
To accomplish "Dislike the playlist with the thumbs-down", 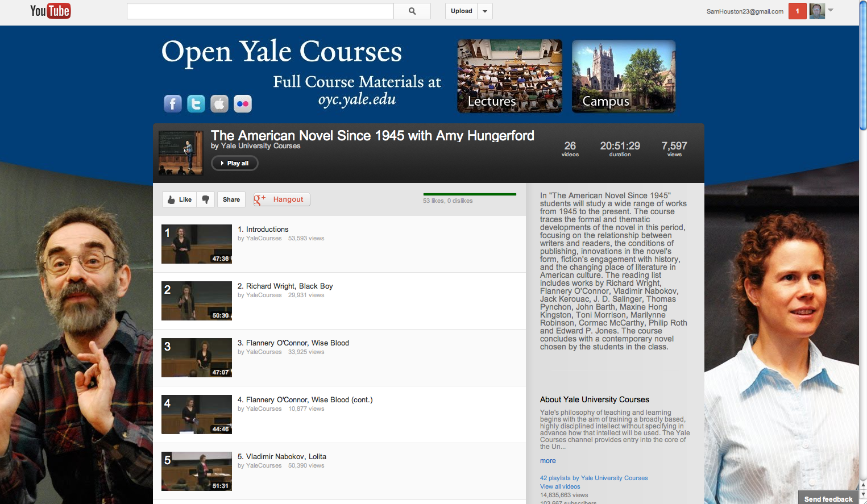I will [x=205, y=199].
